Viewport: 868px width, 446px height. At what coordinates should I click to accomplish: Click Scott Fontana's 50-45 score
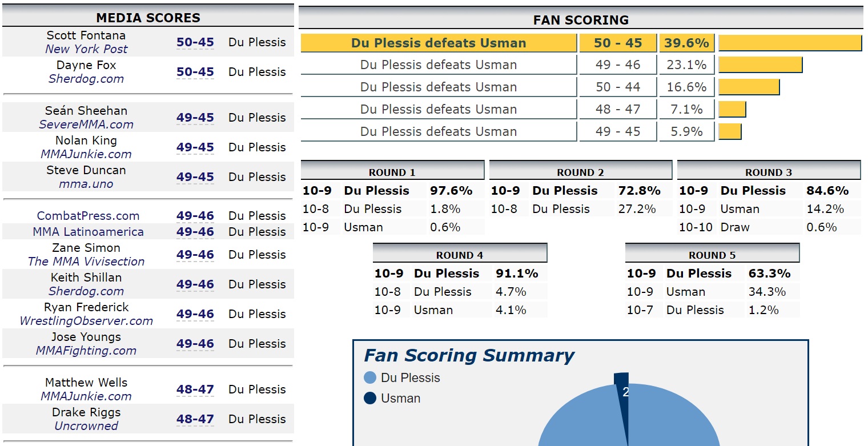pyautogui.click(x=195, y=42)
